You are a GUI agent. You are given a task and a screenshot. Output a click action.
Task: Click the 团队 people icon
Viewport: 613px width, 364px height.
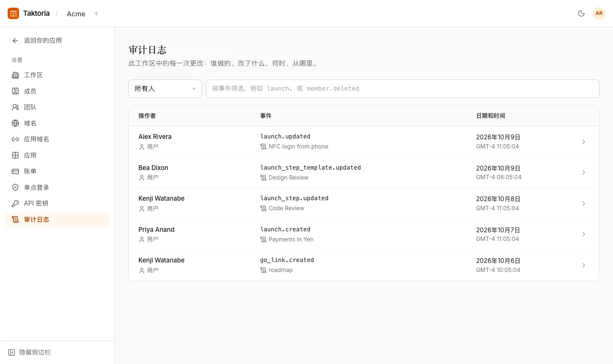[x=15, y=107]
